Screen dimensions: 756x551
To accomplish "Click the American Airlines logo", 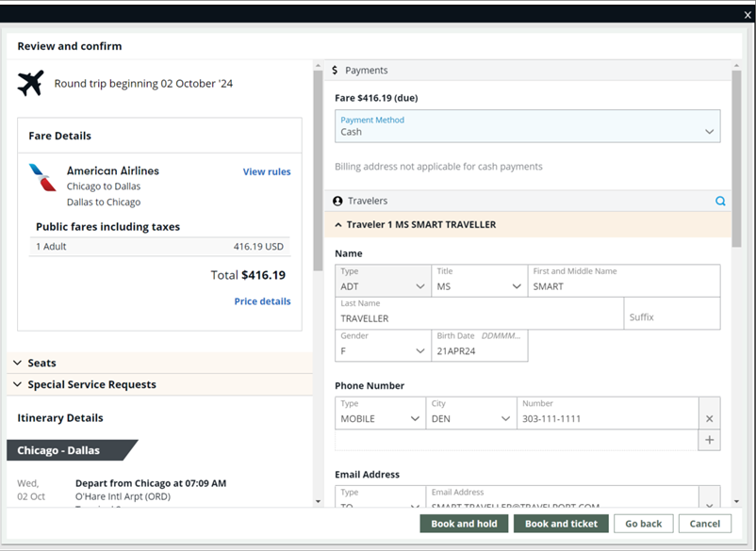I will pos(42,177).
